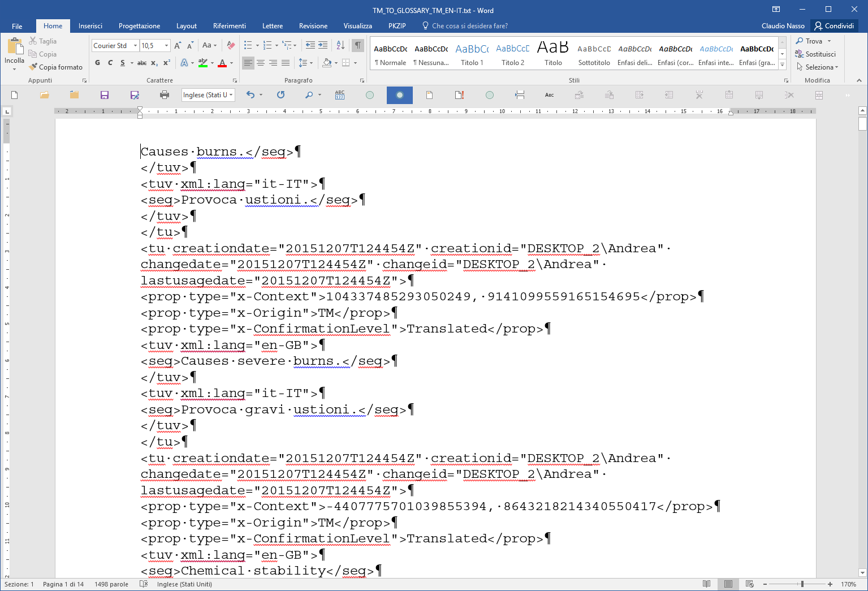Apply the Titolo 1 style

(472, 54)
